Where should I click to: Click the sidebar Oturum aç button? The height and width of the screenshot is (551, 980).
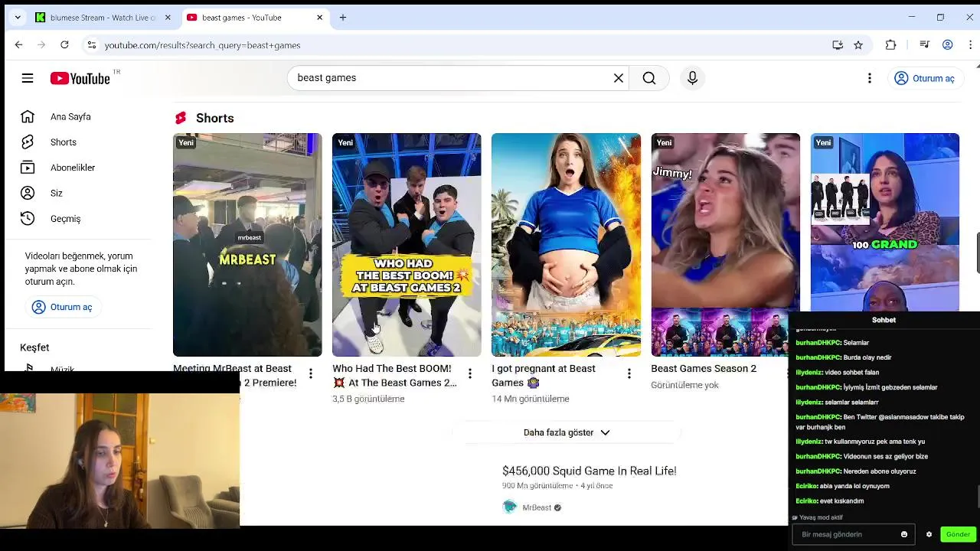62,307
